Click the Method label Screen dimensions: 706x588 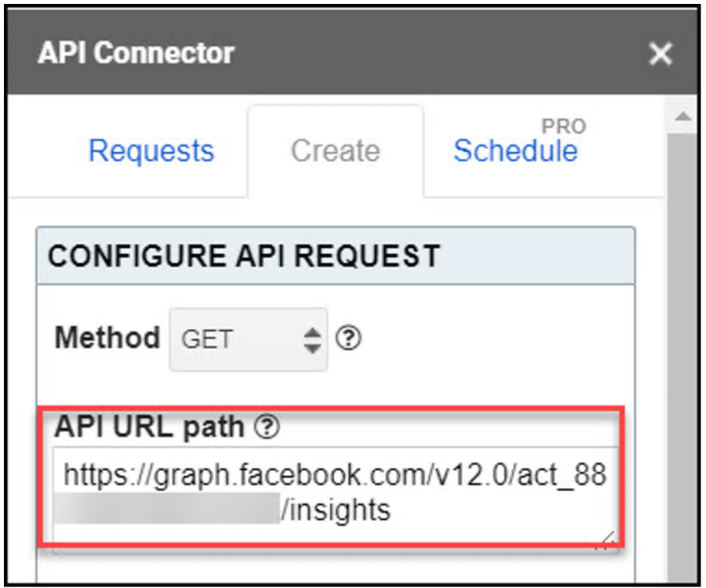(x=107, y=338)
